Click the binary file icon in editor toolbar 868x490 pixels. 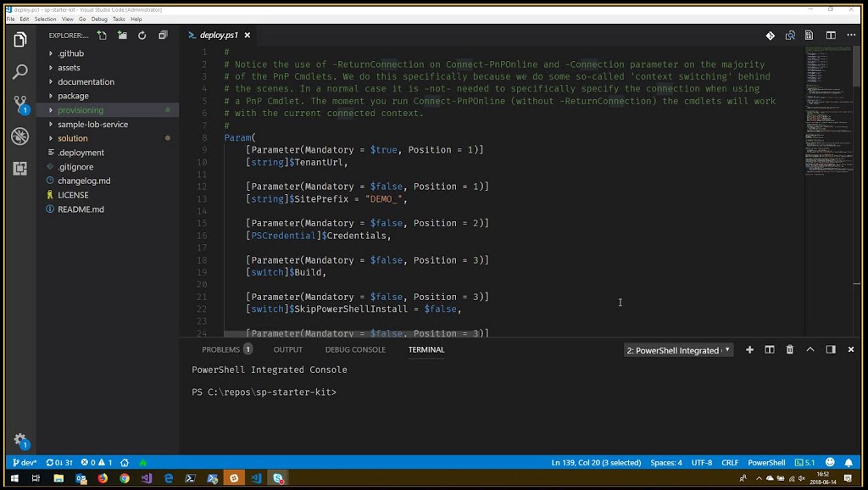pyautogui.click(x=810, y=36)
